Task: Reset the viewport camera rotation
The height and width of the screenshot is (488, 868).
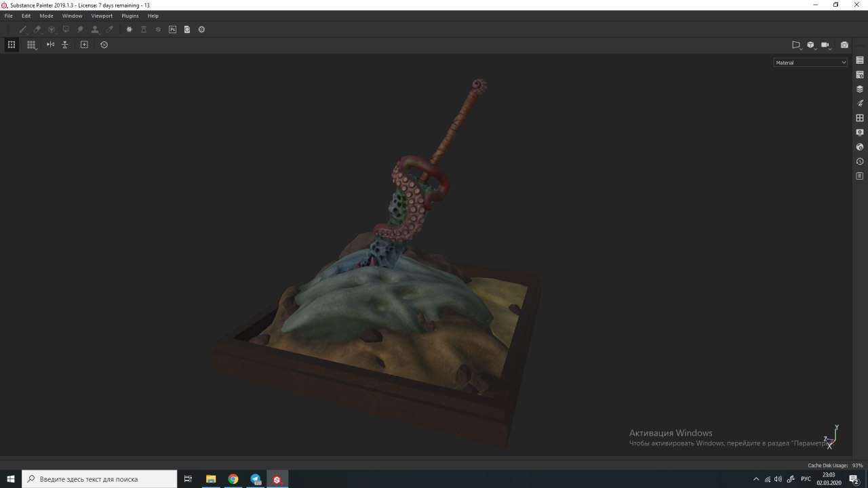Action: pos(104,45)
